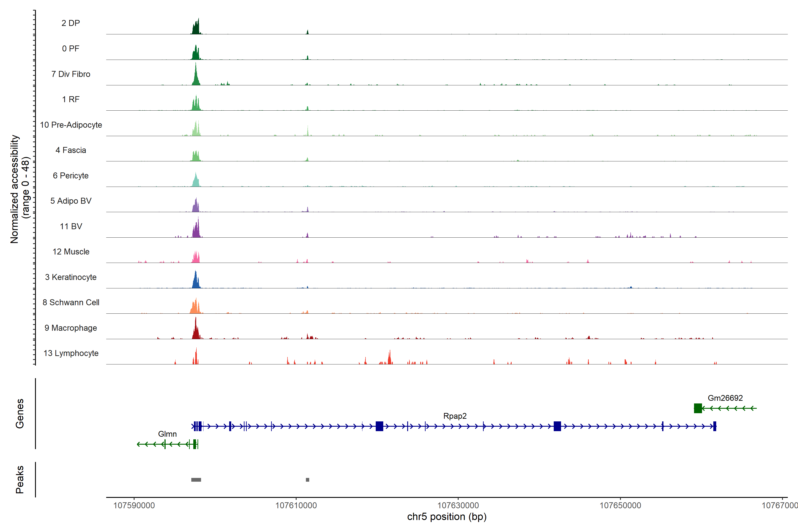The image size is (798, 532).
Task: Click the Genes panel label
Action: click(x=20, y=414)
